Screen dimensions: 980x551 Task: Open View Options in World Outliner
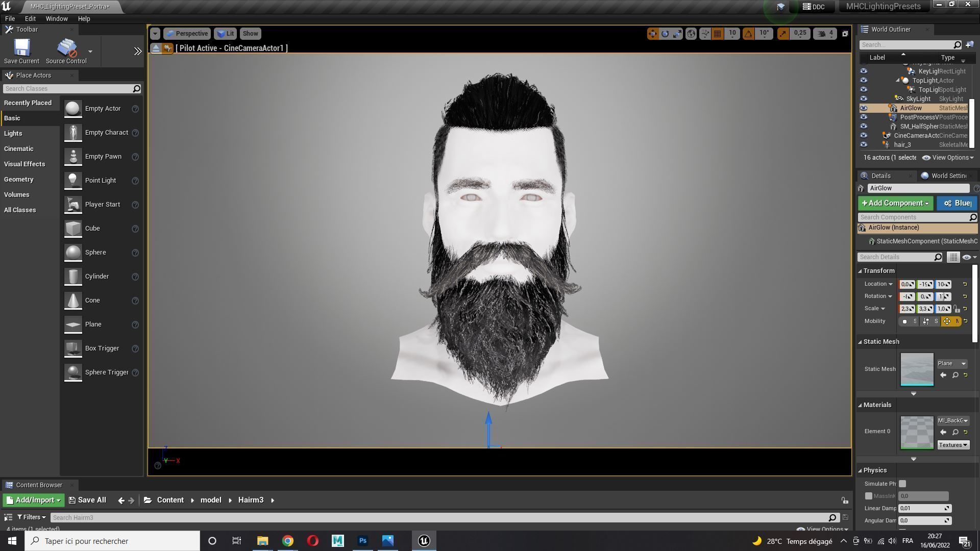point(948,158)
